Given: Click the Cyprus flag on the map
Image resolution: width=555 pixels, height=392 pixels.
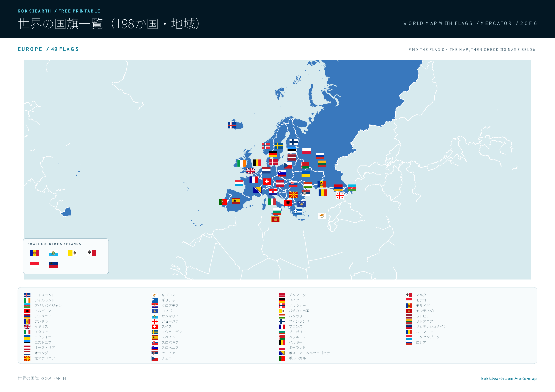Looking at the screenshot, I should pos(322,216).
